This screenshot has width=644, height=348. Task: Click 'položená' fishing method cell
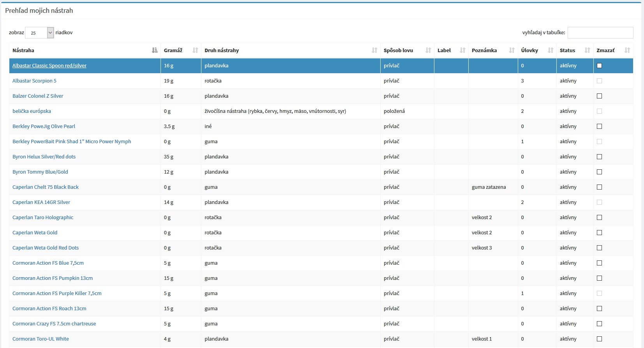394,111
